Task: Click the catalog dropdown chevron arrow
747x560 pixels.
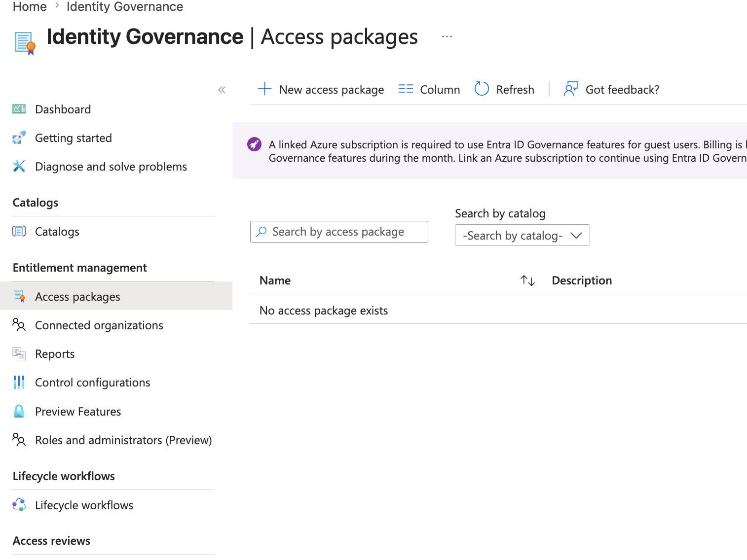Action: [x=576, y=235]
